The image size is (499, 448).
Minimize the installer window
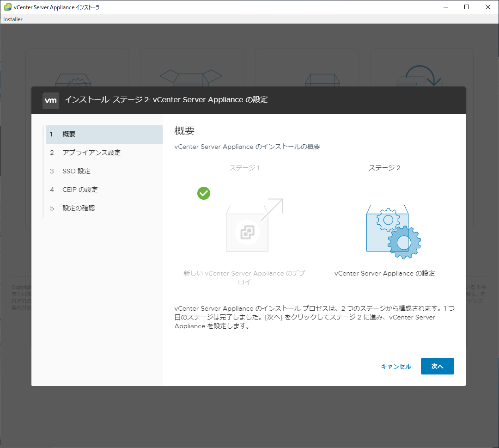(x=446, y=7)
